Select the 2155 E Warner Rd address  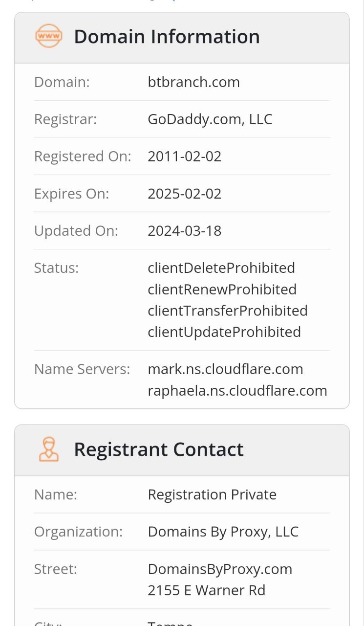point(207,590)
